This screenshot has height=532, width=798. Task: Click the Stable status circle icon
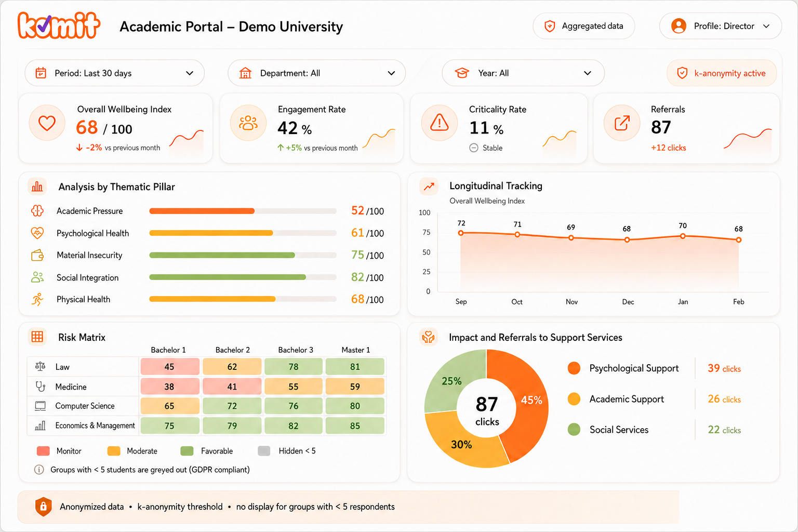click(x=474, y=148)
